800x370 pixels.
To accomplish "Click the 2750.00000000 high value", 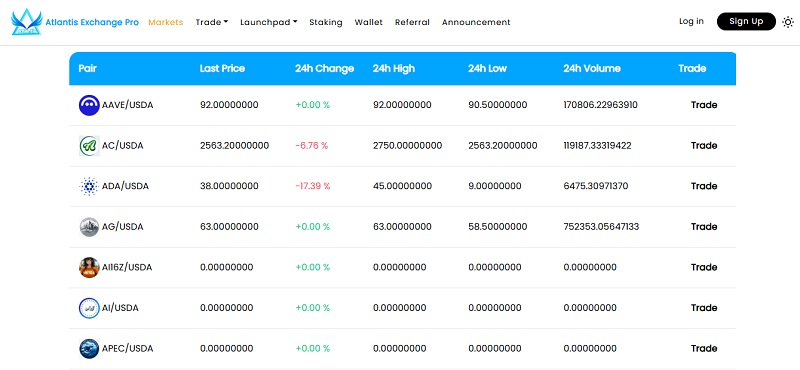I will 407,145.
